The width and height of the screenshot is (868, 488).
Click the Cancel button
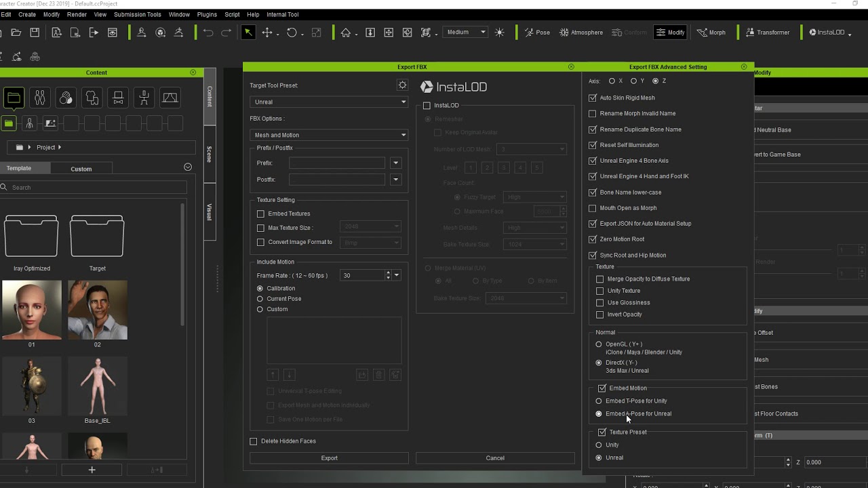495,458
